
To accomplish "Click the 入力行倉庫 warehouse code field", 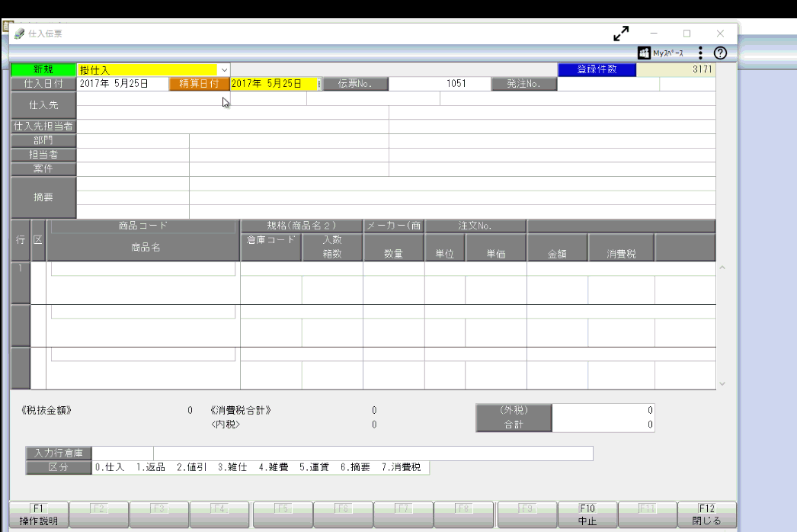I will pyautogui.click(x=123, y=454).
